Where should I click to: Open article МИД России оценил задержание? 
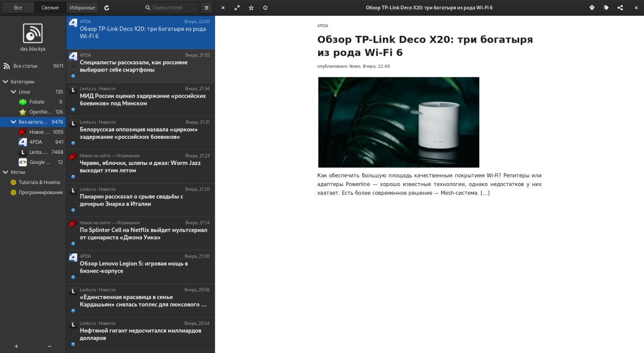tap(140, 100)
